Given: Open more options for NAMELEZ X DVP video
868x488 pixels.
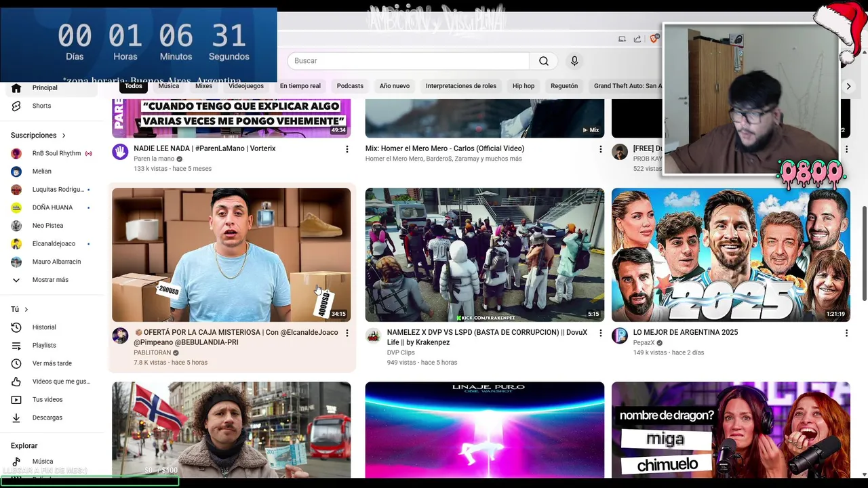Looking at the screenshot, I should [x=600, y=333].
